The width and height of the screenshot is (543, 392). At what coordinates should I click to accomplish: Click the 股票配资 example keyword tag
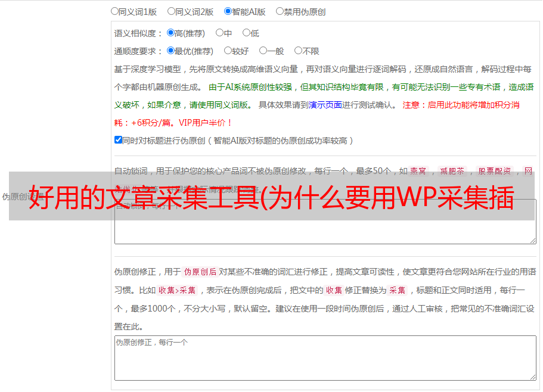click(x=495, y=171)
